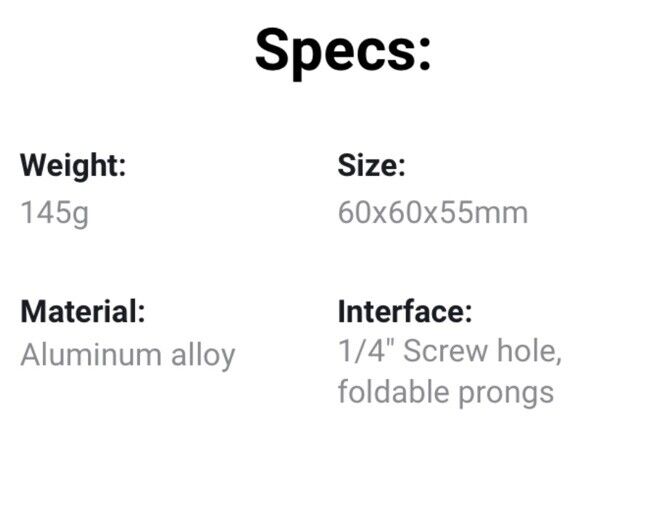Click the letter S in Specs heading
This screenshot has width=657, height=507.
point(273,50)
